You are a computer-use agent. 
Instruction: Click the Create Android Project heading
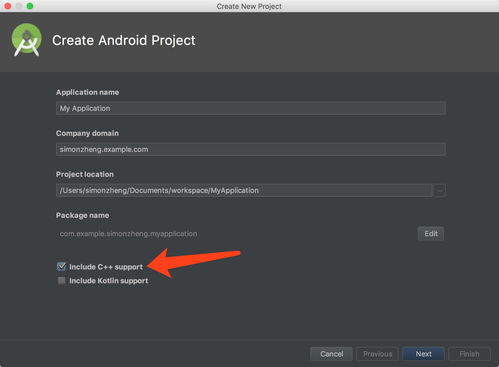click(124, 40)
